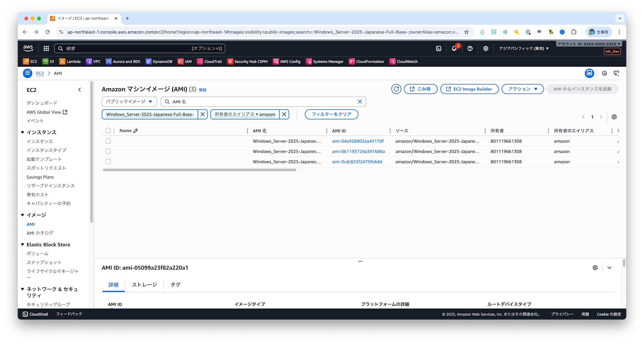Image resolution: width=644 pixels, height=343 pixels.
Task: Open EC2 Image Builder
Action: point(469,89)
